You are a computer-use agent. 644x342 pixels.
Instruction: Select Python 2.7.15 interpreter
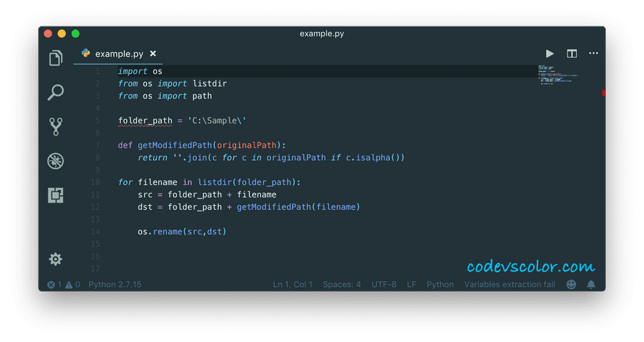click(x=115, y=284)
